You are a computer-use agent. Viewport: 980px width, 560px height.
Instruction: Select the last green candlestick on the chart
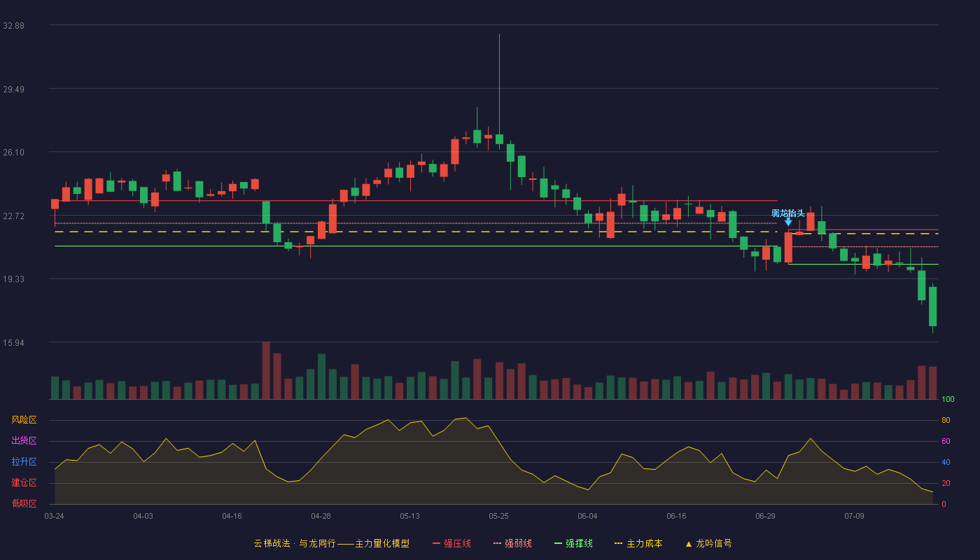point(932,307)
